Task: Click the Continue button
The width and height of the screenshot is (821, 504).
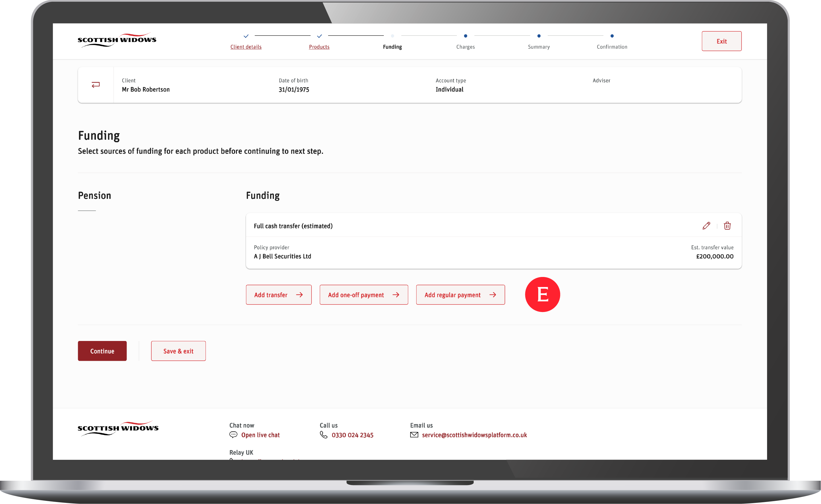Action: 102,351
